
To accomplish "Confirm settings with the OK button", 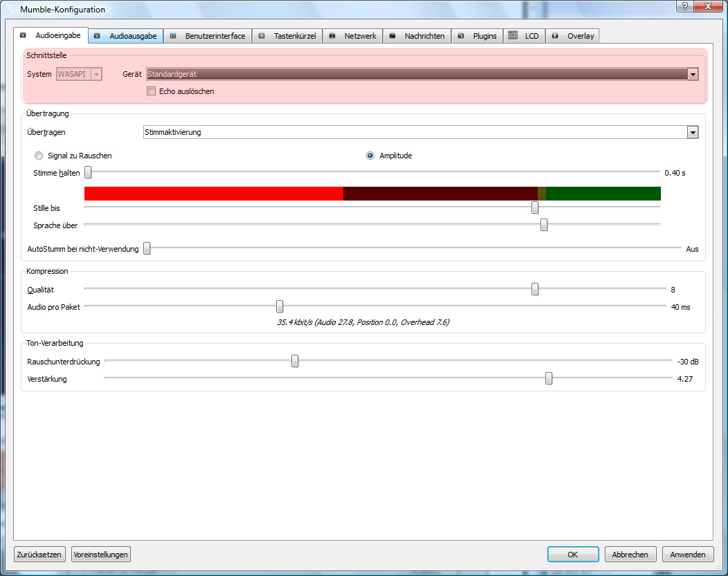I will point(573,555).
